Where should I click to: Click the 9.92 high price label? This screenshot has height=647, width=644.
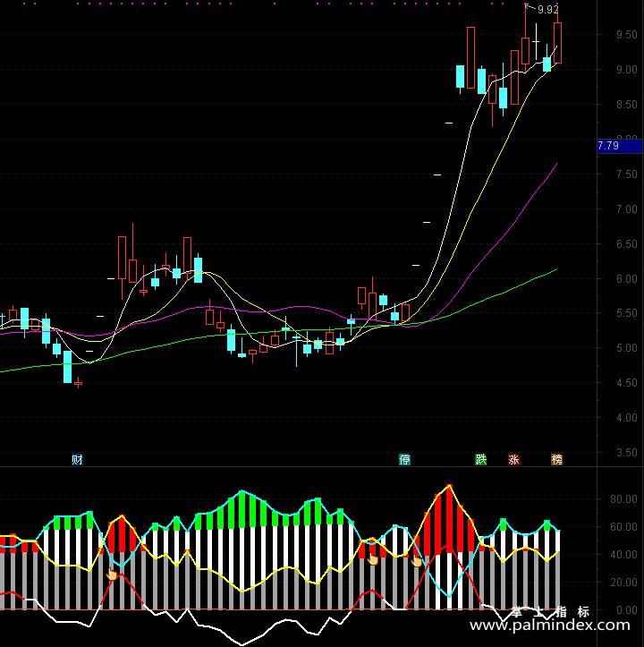548,9
